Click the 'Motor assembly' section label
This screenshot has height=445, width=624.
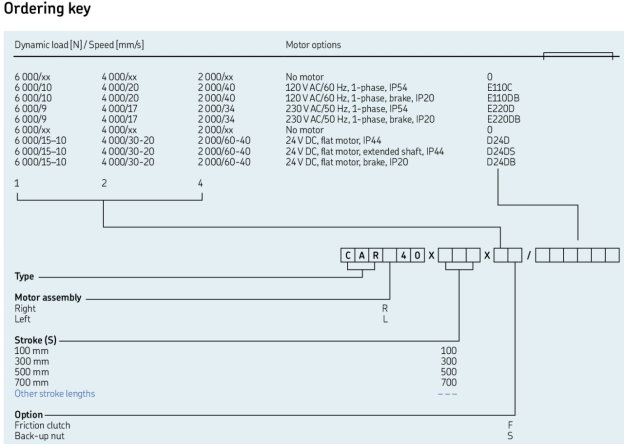[47, 298]
